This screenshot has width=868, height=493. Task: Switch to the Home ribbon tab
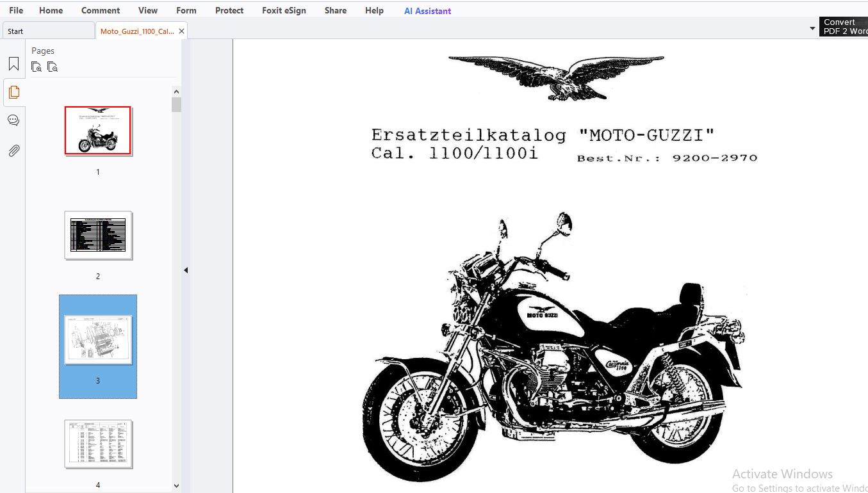point(51,10)
